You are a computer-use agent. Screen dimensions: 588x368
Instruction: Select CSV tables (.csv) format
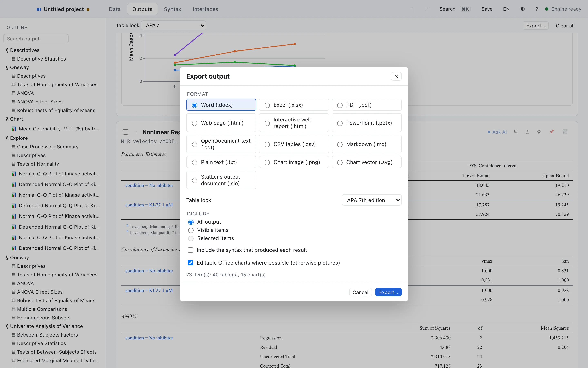[294, 144]
